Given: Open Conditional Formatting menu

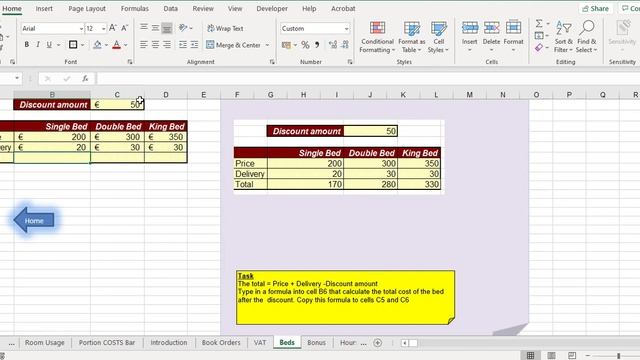Looking at the screenshot, I should click(377, 37).
